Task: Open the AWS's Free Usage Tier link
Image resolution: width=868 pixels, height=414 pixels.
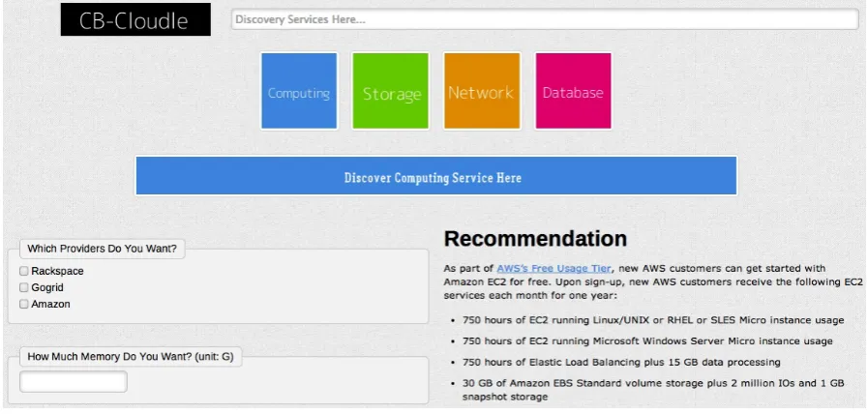Action: click(554, 269)
